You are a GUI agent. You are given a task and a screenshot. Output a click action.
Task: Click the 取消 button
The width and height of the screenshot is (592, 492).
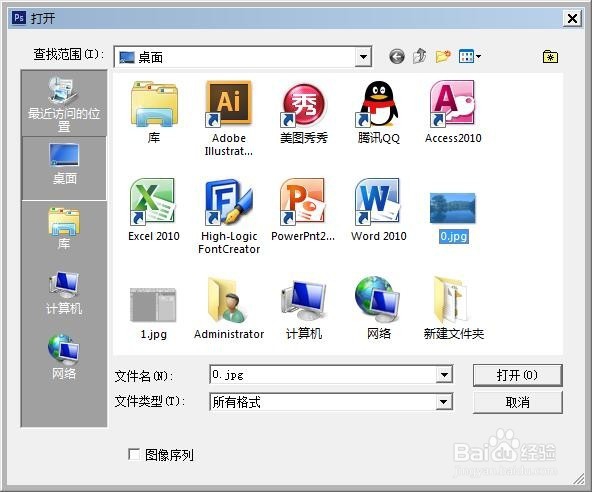(517, 402)
